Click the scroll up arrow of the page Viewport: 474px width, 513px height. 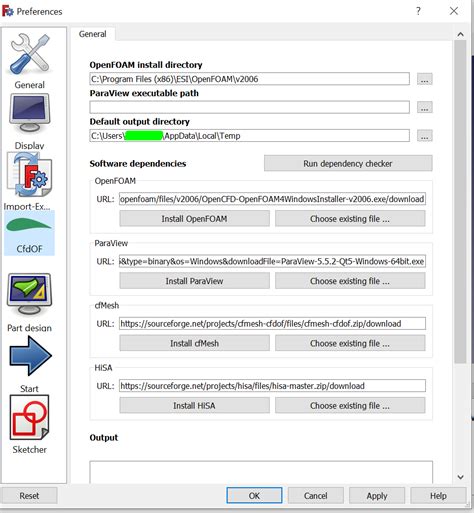460,34
